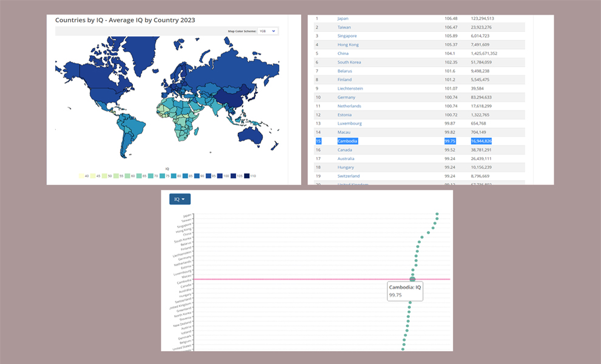601x364 pixels.
Task: Open the Singapore link in the ranking
Action: (347, 36)
